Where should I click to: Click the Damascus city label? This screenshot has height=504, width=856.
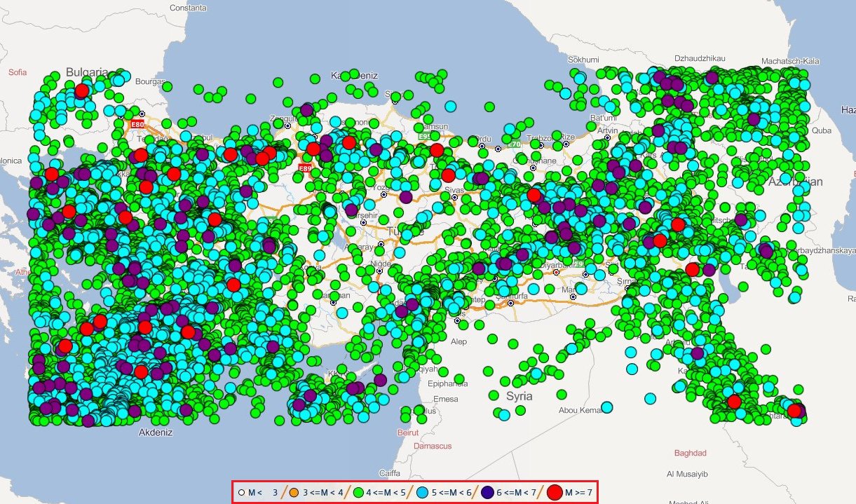[433, 446]
